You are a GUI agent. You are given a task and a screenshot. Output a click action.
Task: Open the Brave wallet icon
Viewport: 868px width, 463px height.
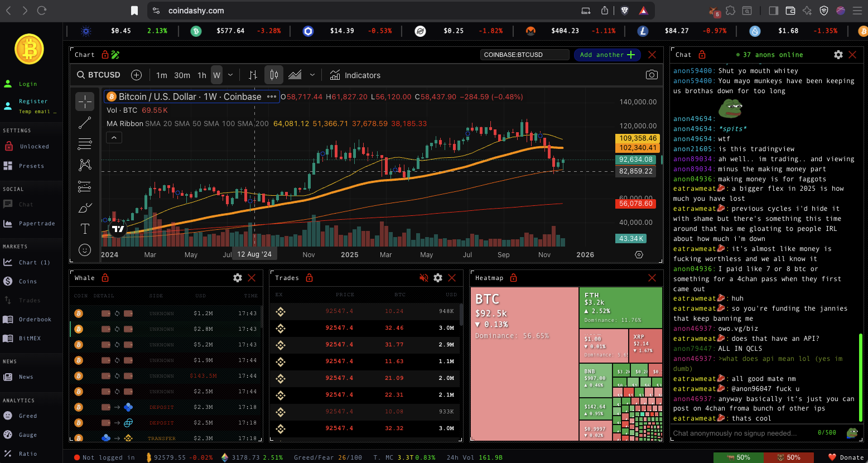click(790, 11)
